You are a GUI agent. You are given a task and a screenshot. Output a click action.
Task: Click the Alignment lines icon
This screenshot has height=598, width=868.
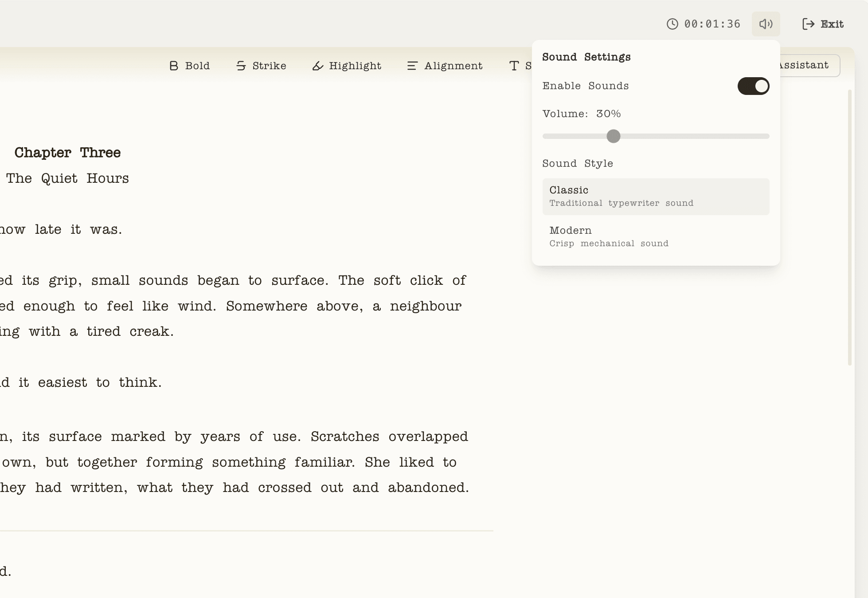point(412,66)
